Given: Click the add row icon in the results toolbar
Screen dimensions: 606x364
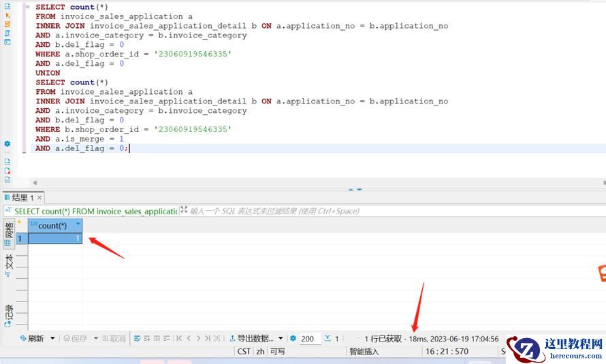Looking at the screenshot, I should [147, 339].
